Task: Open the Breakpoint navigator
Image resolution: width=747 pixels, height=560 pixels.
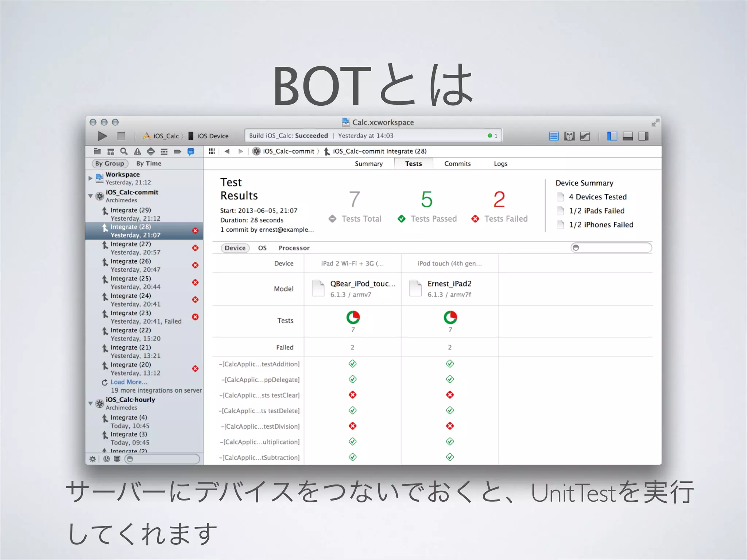Action: point(178,151)
